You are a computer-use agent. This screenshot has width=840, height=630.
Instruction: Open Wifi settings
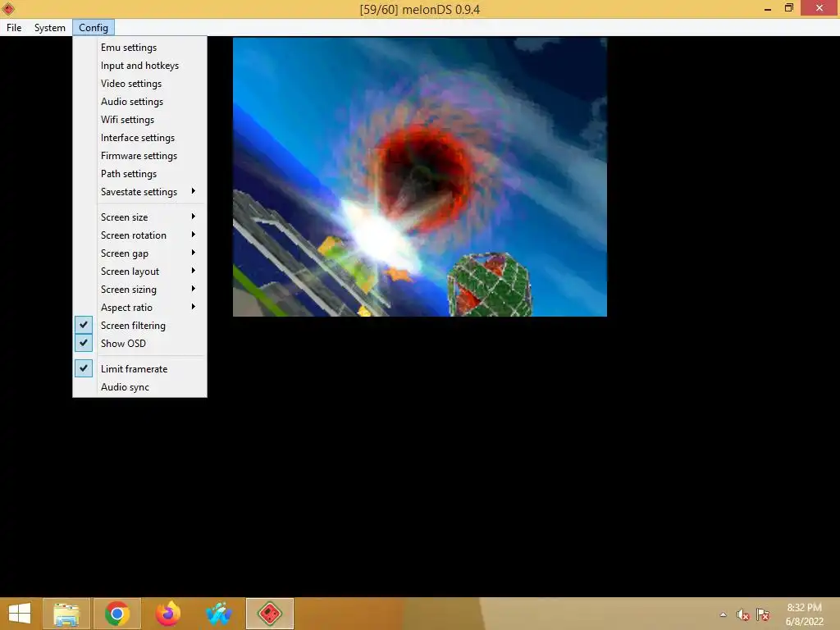(x=139, y=120)
